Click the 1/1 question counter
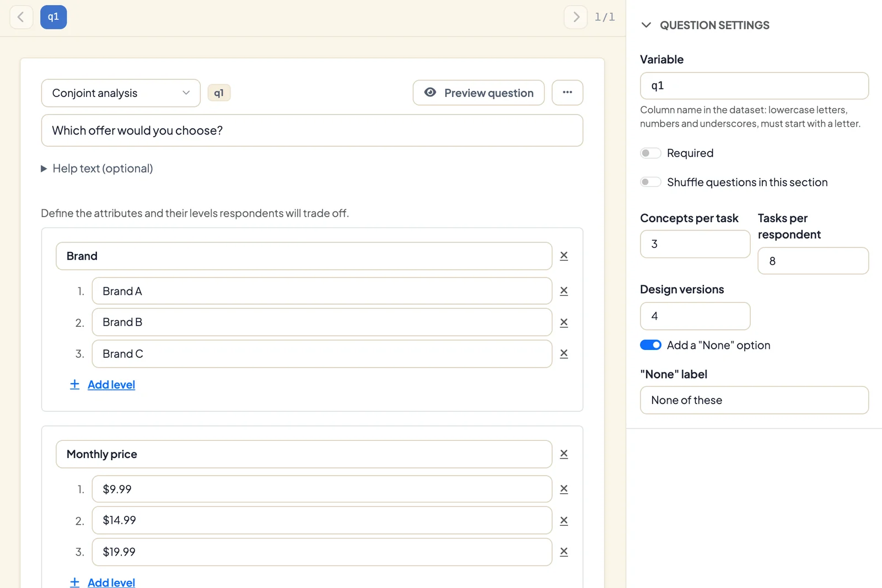The height and width of the screenshot is (588, 882). [605, 17]
